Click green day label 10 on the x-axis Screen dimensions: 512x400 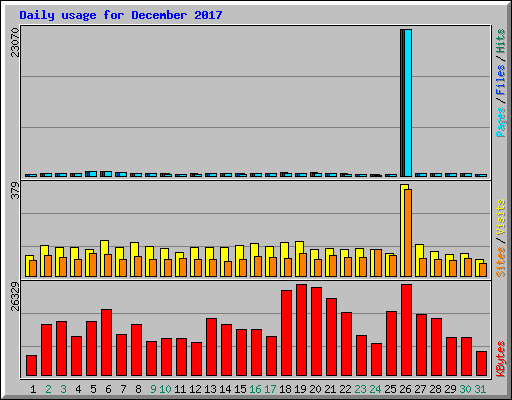coord(165,389)
